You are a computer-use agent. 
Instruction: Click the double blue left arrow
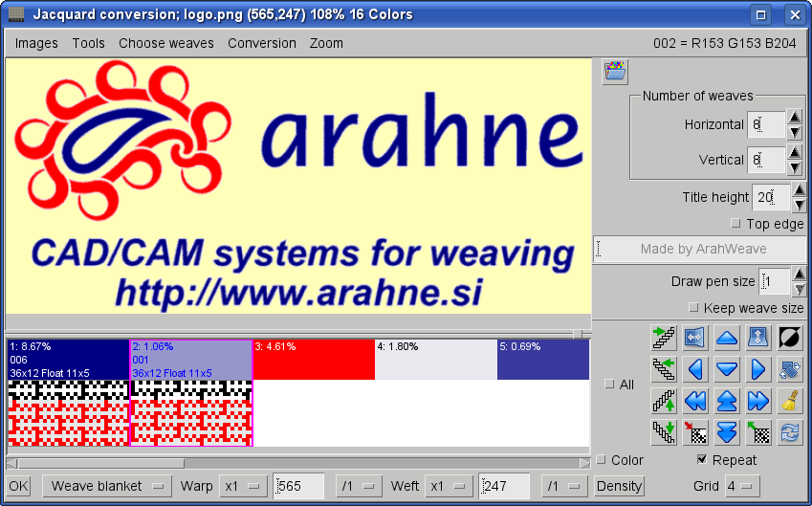click(x=695, y=401)
